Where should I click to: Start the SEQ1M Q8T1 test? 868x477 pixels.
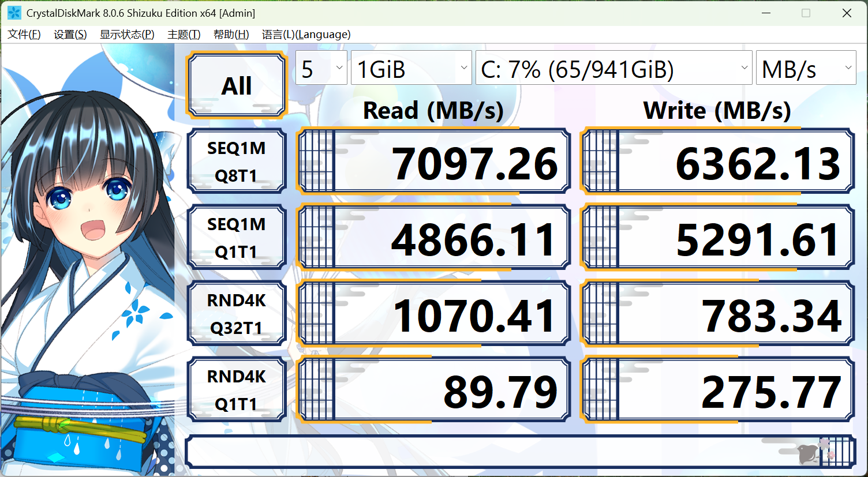point(237,161)
